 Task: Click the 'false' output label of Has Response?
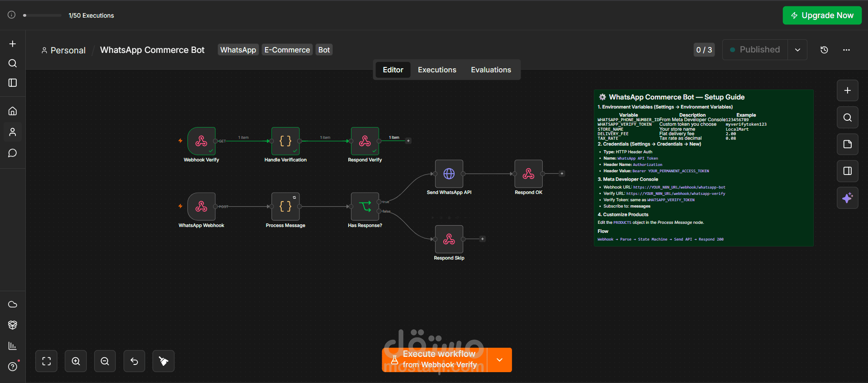pyautogui.click(x=386, y=212)
